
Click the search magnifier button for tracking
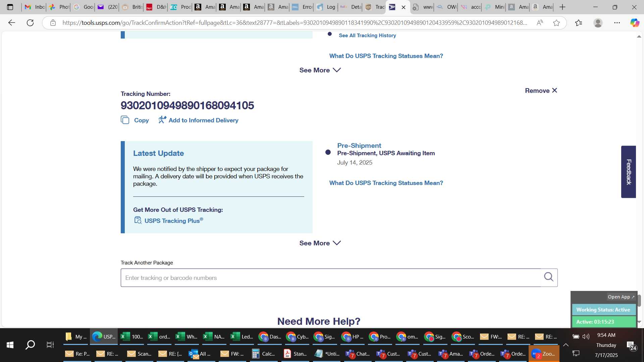tap(549, 277)
